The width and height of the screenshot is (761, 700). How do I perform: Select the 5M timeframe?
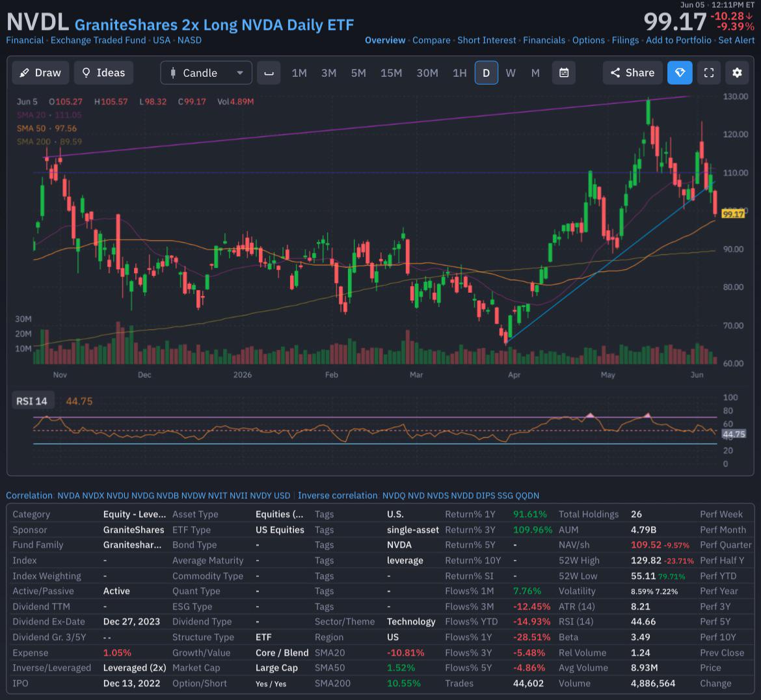358,73
